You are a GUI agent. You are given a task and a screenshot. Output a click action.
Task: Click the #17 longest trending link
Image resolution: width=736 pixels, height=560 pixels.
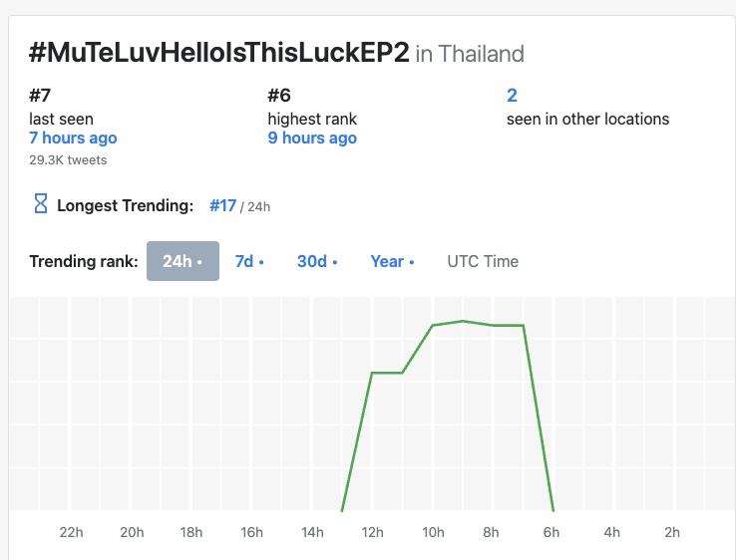coord(223,205)
